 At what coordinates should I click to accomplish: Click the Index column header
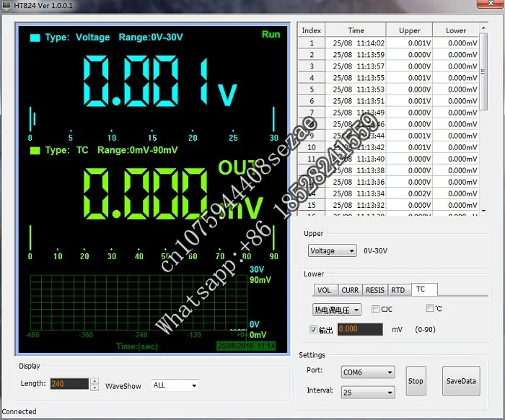click(x=312, y=30)
